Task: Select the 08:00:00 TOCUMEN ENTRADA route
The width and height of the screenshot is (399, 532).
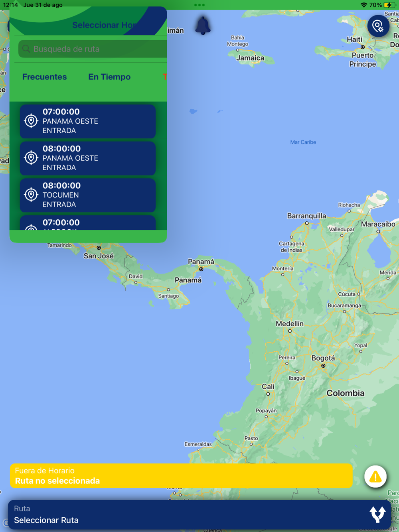Action: click(88, 195)
